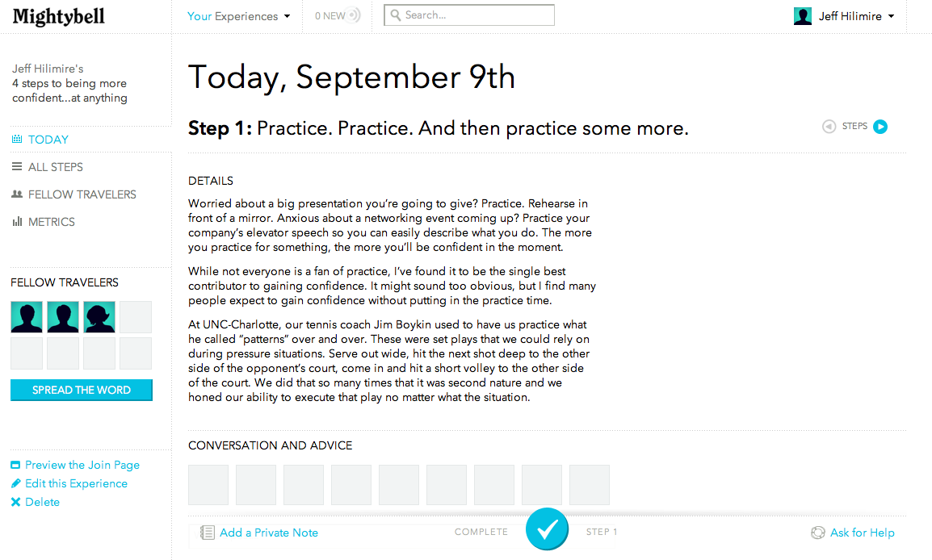The height and width of the screenshot is (560, 932).
Task: Mark Step 1 complete with checkmark
Action: pos(547,529)
